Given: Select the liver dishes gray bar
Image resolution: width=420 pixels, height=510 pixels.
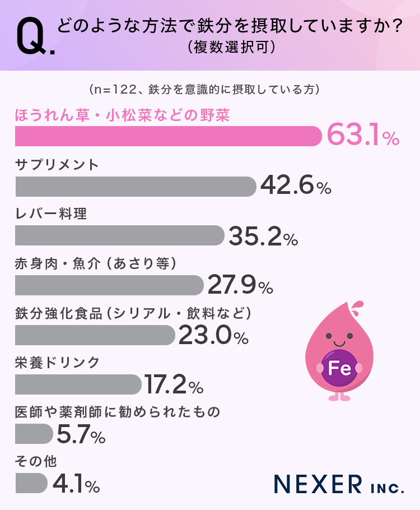Looking at the screenshot, I should coord(119,236).
